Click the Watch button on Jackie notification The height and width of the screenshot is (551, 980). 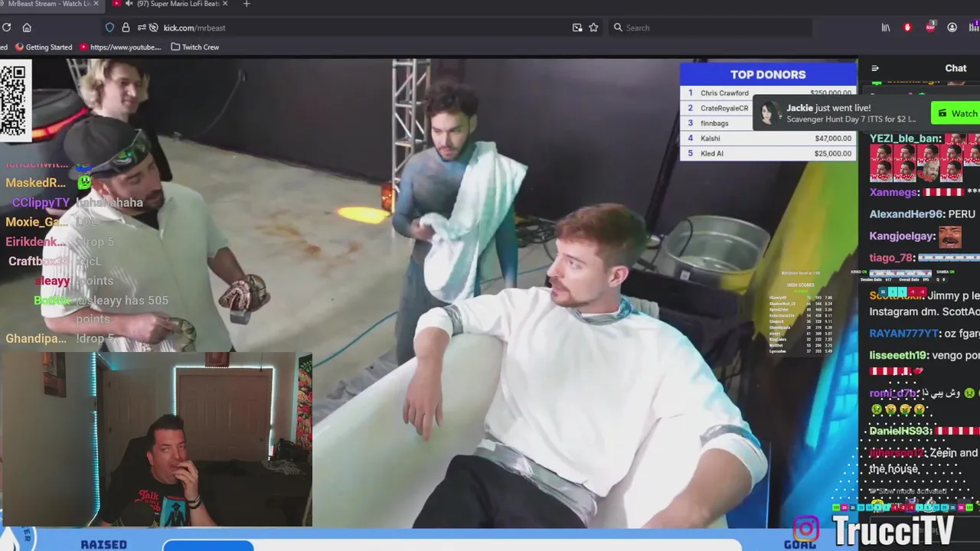pos(957,113)
